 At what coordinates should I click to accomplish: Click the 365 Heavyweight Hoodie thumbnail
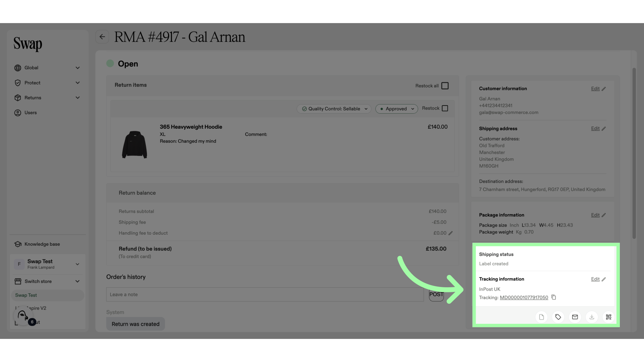135,144
